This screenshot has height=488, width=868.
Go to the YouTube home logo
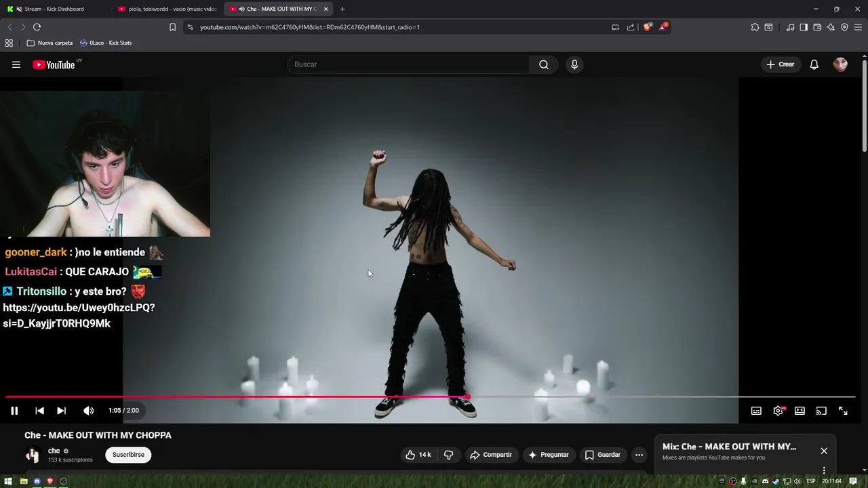tap(54, 64)
